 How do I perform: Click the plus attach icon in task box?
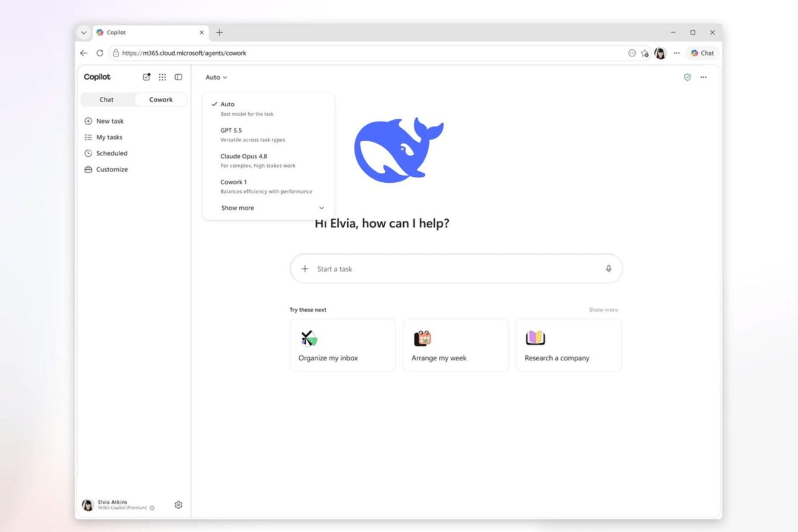(305, 269)
